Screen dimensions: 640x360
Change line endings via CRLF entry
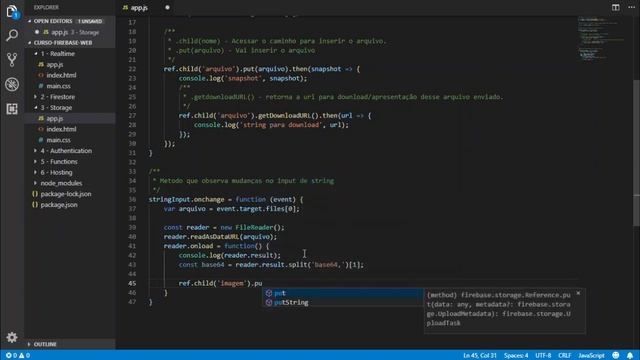click(565, 355)
